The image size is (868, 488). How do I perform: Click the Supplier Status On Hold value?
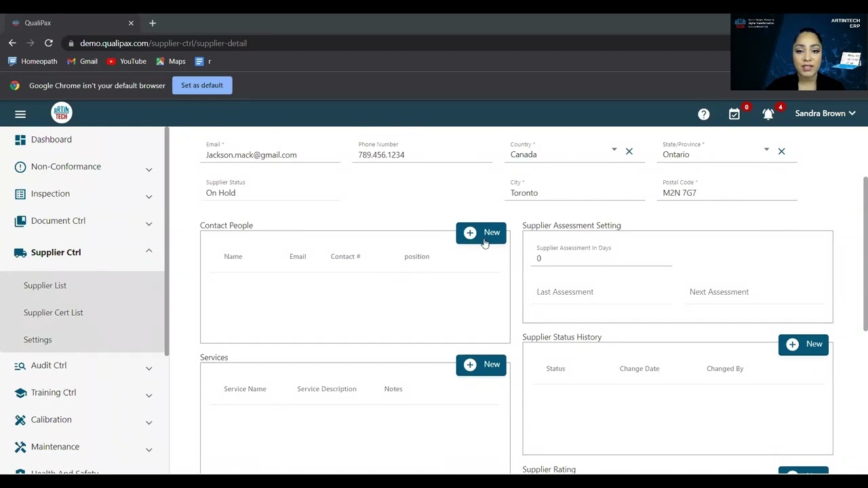pyautogui.click(x=221, y=193)
